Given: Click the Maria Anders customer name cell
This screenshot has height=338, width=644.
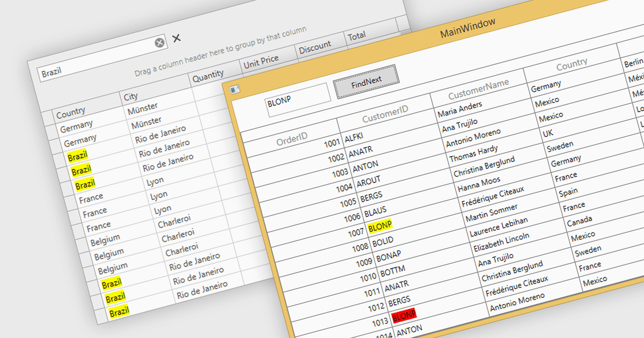Looking at the screenshot, I should pos(459,109).
